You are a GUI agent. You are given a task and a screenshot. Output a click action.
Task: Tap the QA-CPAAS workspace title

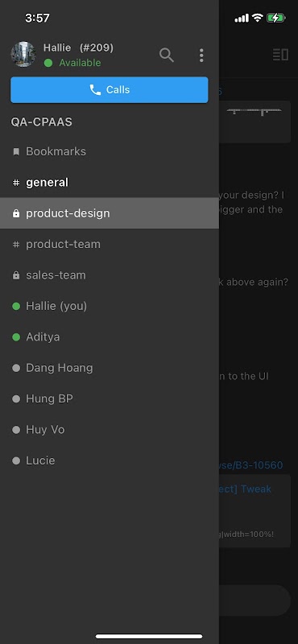point(42,122)
